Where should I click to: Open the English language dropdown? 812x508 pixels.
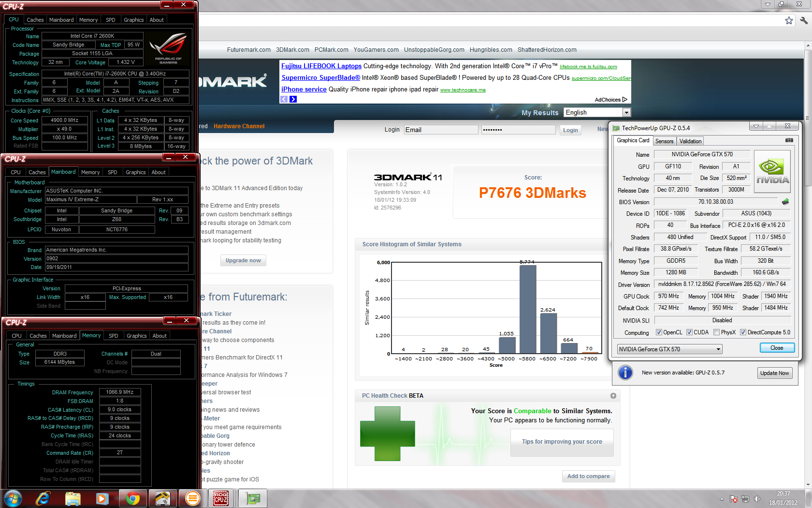597,112
